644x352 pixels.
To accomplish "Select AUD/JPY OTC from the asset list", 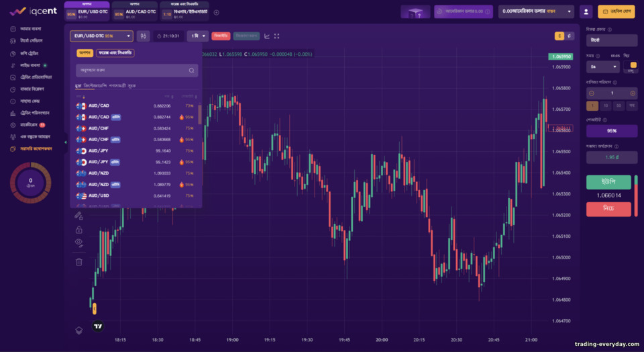I will [136, 162].
